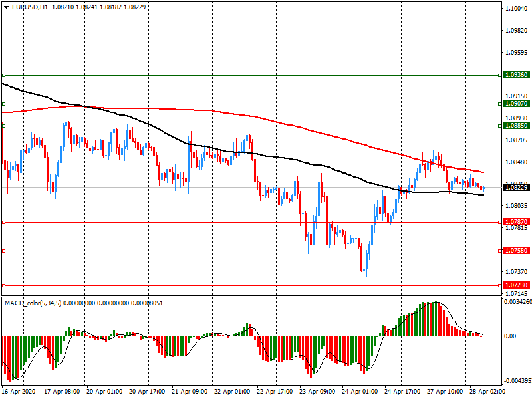Click the 27 Apr 10:00 time label
Screen dimensions: 532x399
[x=445, y=391]
